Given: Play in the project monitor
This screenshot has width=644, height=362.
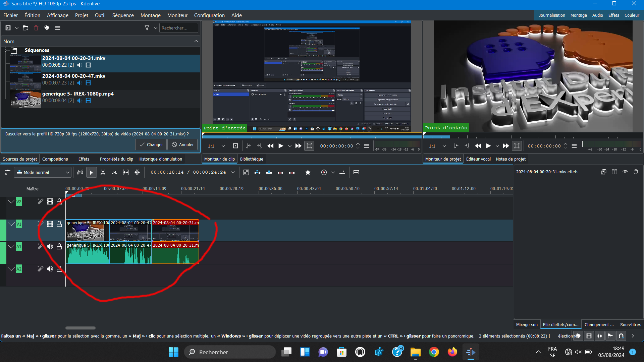Looking at the screenshot, I should pyautogui.click(x=488, y=146).
